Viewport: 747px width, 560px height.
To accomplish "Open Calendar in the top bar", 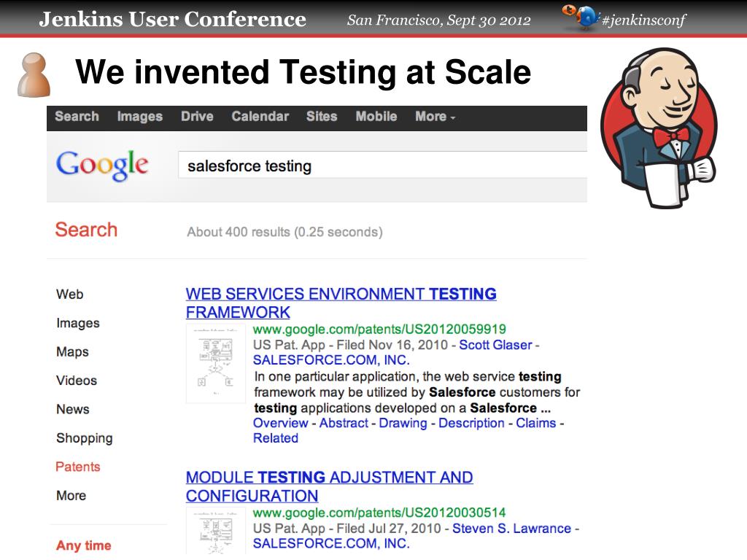I will click(x=260, y=116).
